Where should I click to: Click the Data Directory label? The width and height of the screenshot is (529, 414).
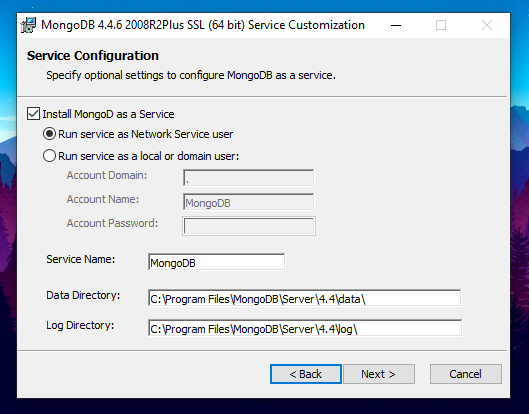83,295
